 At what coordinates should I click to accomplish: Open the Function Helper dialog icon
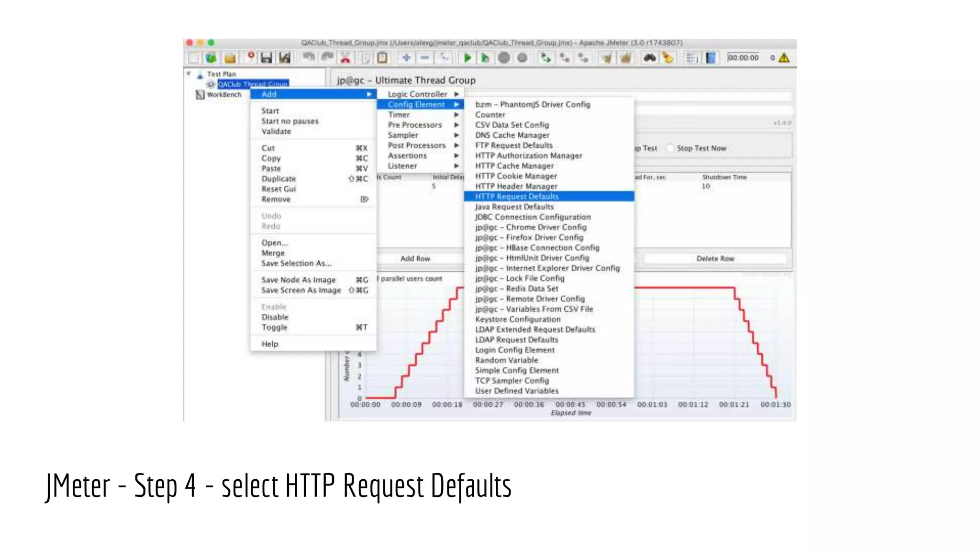[x=692, y=58]
